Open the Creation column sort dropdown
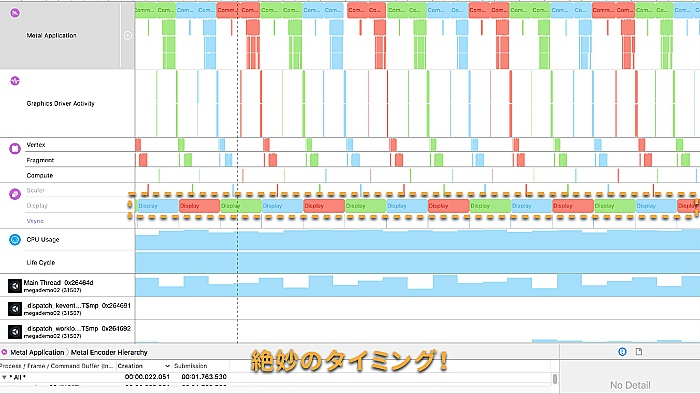700x394 pixels. pos(167,366)
